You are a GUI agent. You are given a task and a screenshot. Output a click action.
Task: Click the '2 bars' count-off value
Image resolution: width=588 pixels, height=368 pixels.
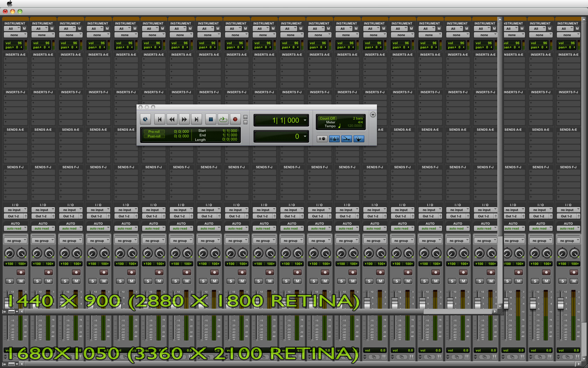pos(358,118)
